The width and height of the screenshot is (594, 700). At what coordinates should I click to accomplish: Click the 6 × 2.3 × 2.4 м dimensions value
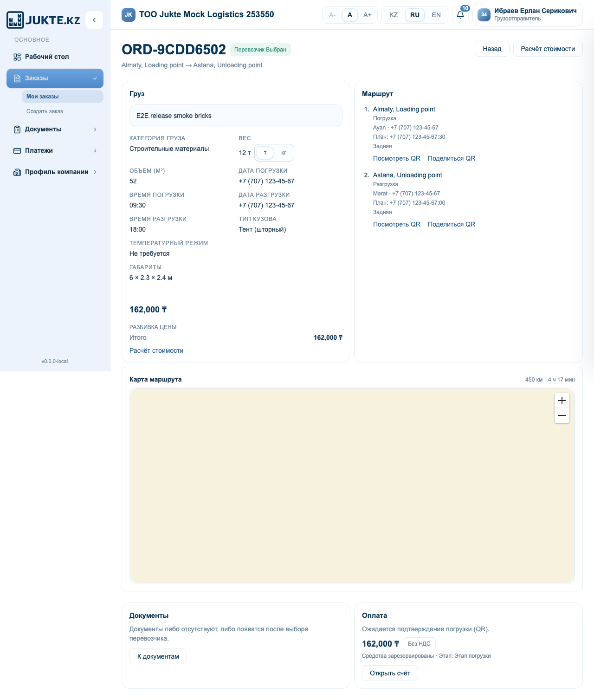click(151, 278)
